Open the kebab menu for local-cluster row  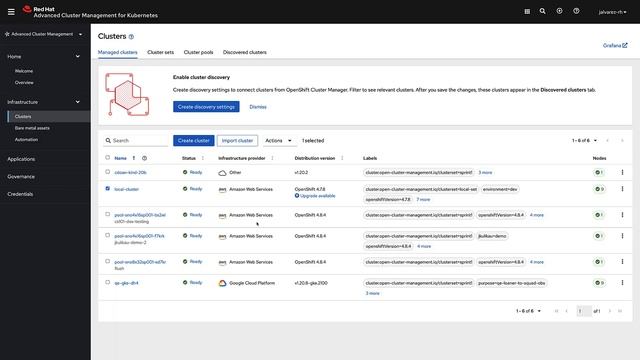tap(622, 189)
